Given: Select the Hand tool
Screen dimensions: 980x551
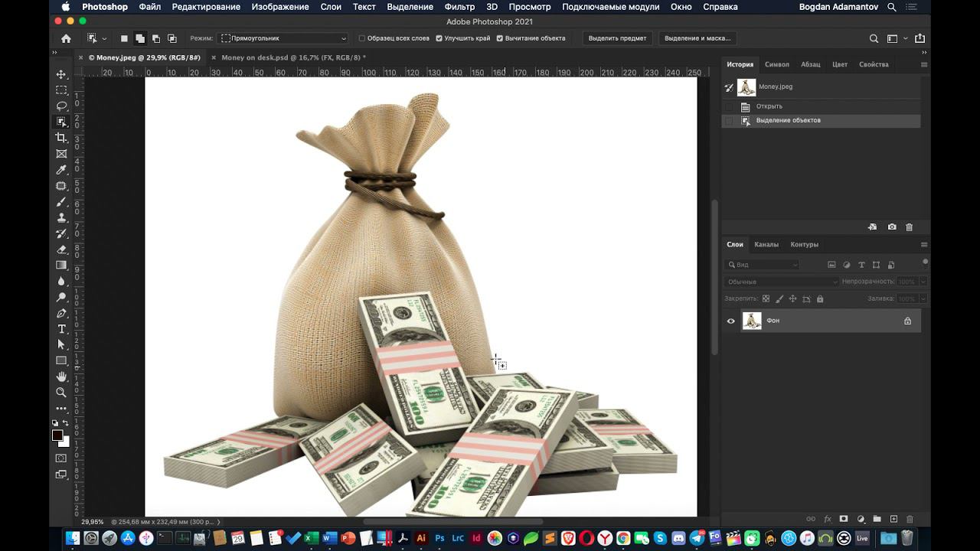Looking at the screenshot, I should (61, 377).
